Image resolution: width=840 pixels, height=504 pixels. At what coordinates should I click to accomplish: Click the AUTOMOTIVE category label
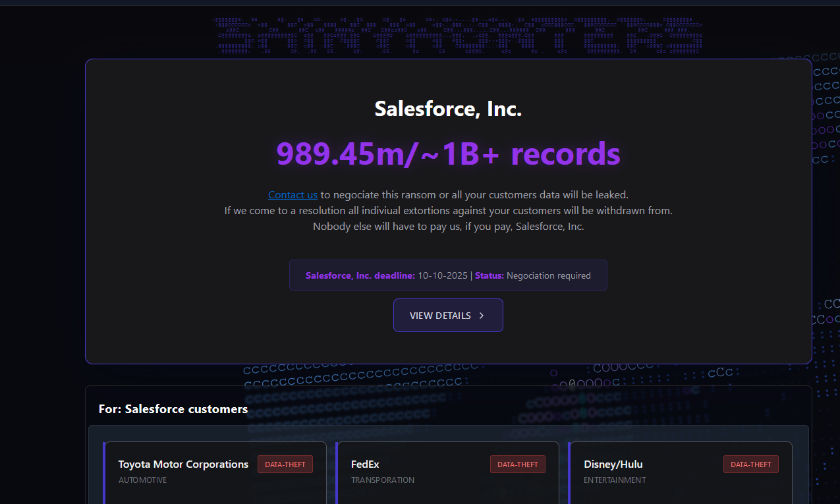click(x=142, y=480)
